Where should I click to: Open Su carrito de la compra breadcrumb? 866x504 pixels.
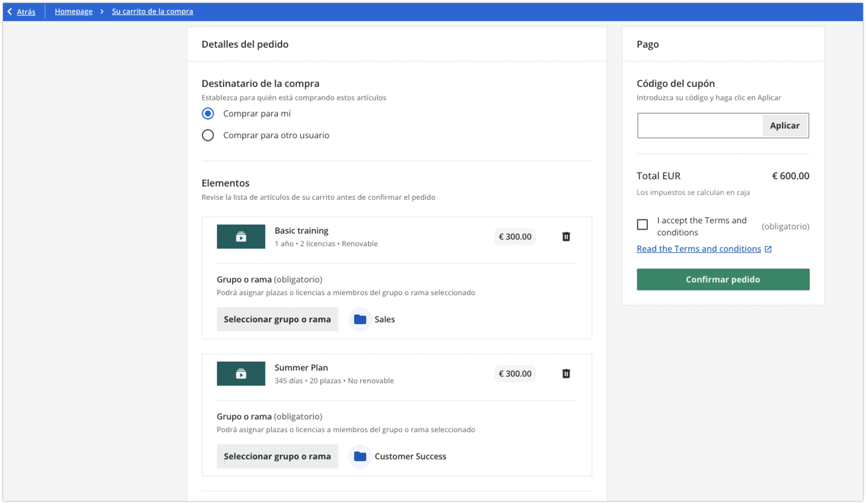(x=152, y=11)
